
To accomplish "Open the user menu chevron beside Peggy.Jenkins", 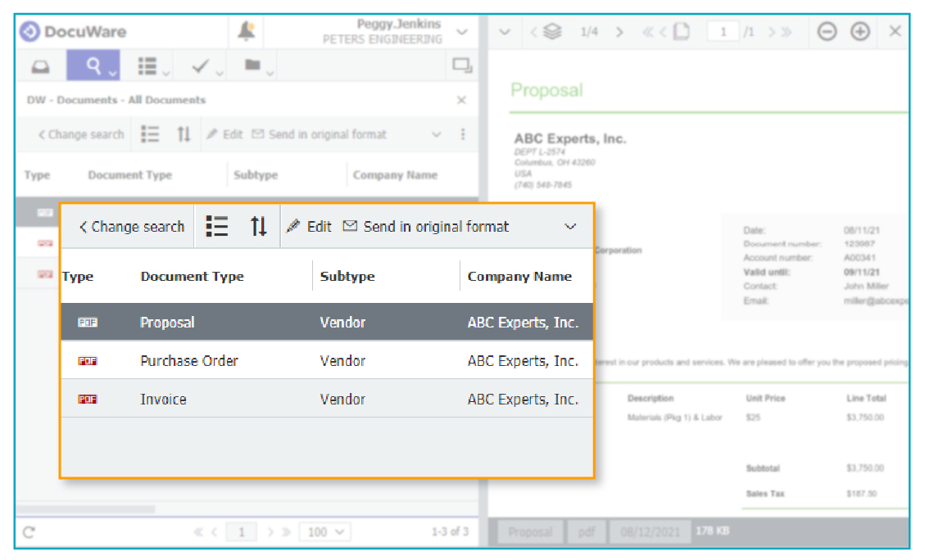I will (x=462, y=32).
